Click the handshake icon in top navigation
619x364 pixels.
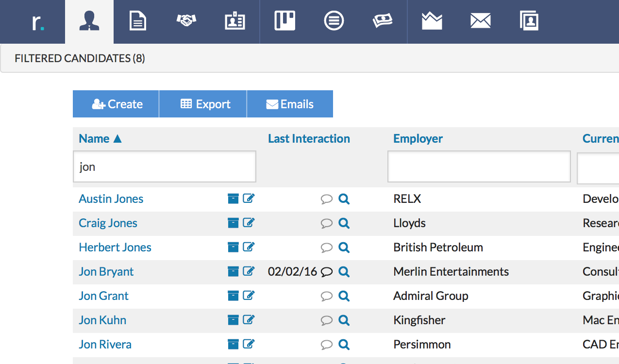[186, 21]
